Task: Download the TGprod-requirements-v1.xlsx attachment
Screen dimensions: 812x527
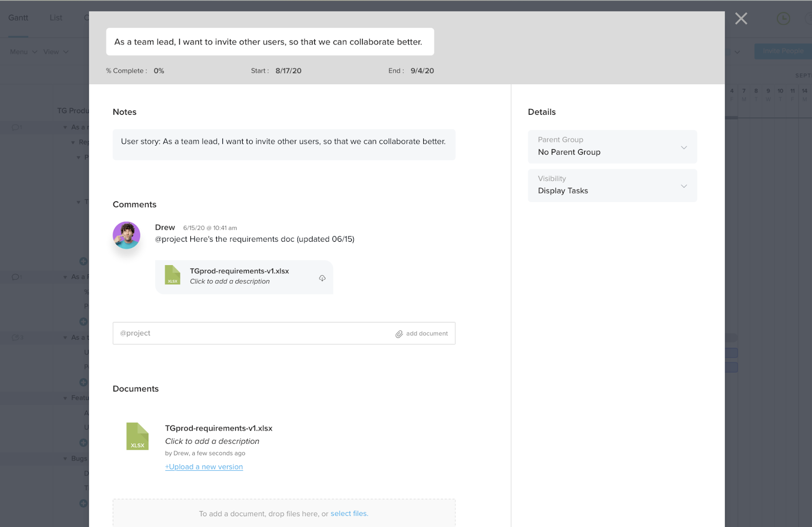Action: click(x=322, y=278)
